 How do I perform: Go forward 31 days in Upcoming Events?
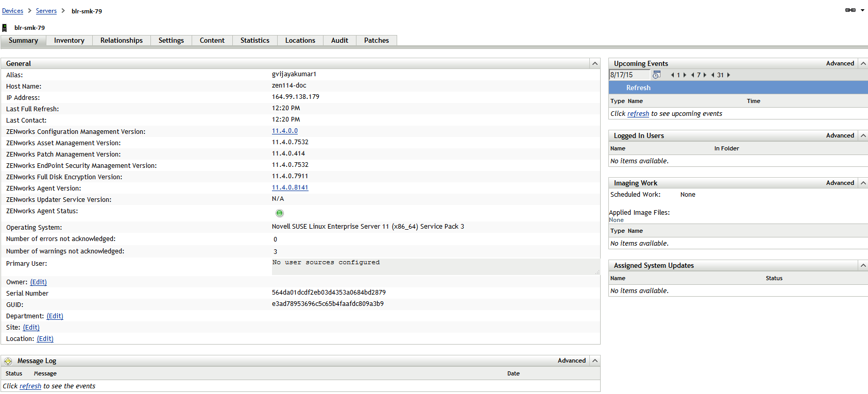[728, 75]
